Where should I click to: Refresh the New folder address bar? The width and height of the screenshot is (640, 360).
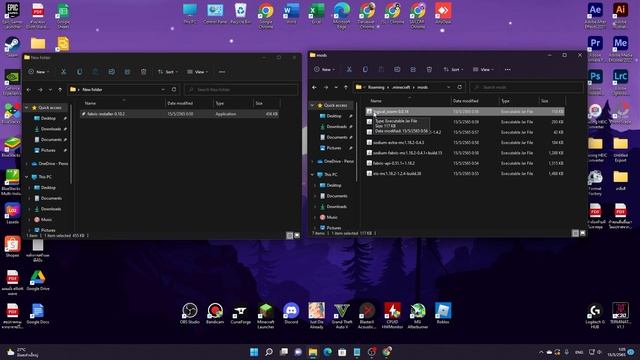tap(174, 89)
